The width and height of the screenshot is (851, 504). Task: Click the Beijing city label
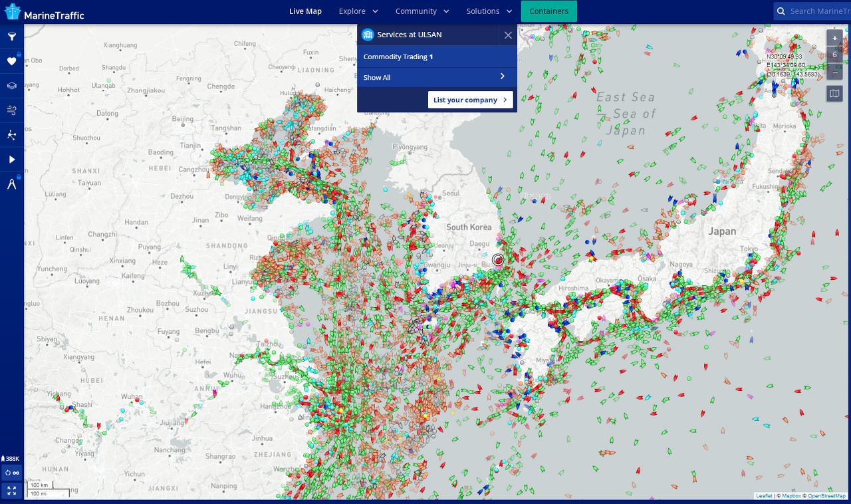click(182, 119)
